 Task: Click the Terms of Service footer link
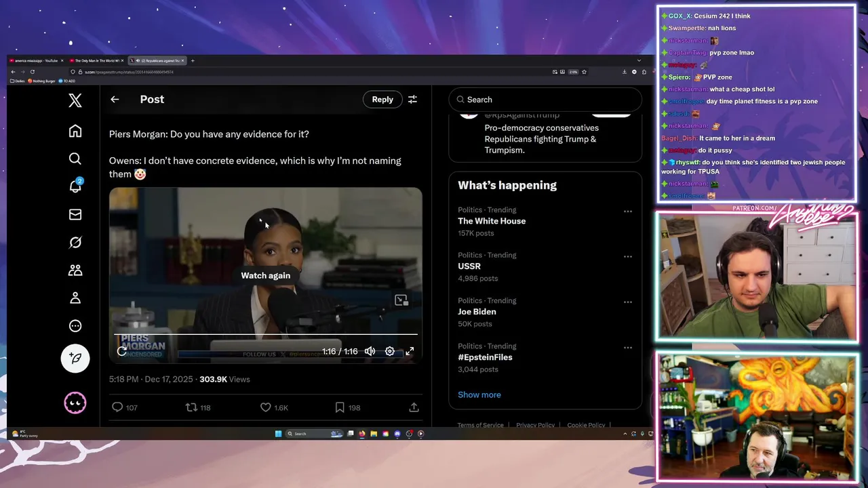[x=480, y=425]
